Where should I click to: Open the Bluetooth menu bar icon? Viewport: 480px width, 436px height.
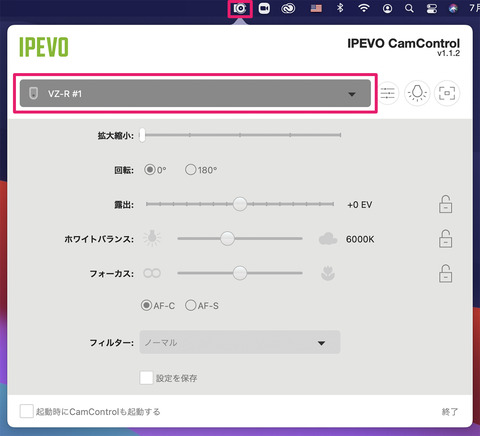(x=340, y=8)
